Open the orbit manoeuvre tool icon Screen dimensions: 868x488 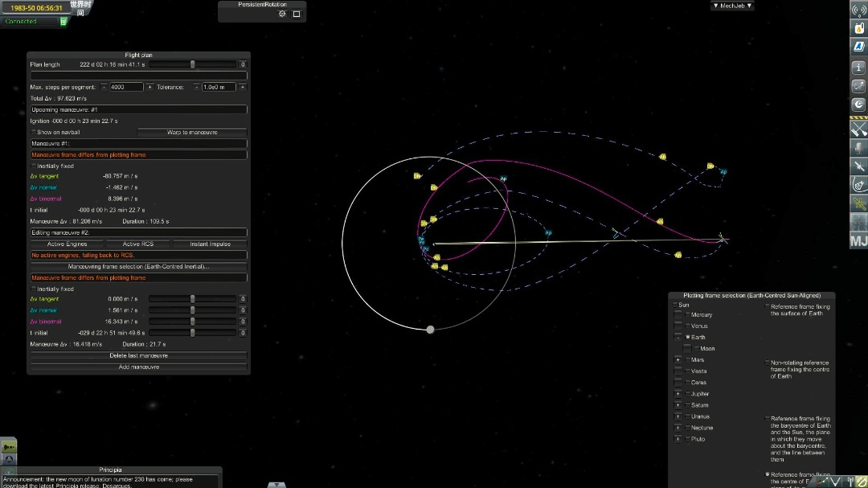tap(858, 86)
